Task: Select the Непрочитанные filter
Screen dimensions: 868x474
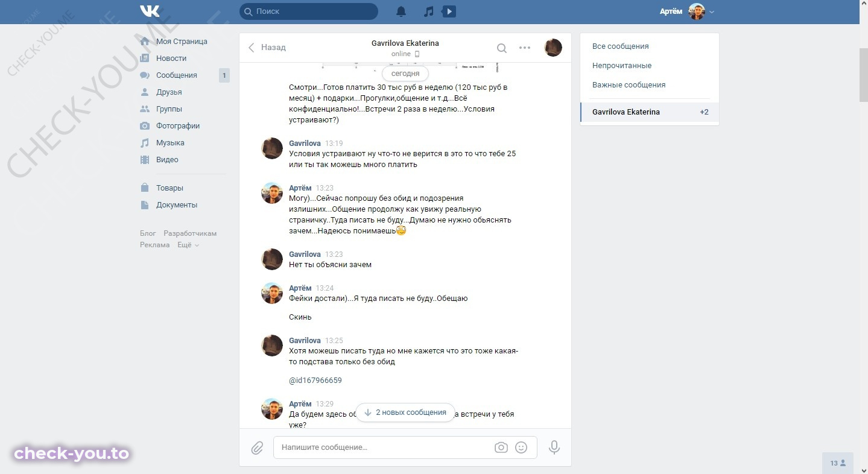Action: (x=622, y=65)
